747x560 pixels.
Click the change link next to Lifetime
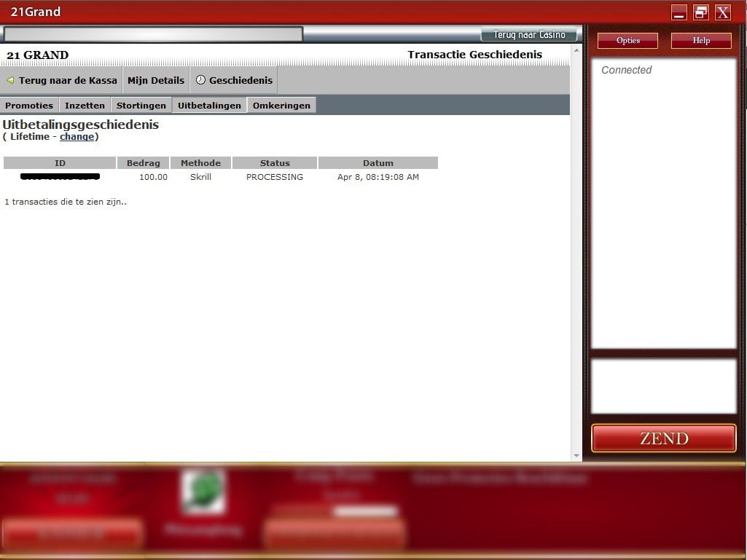click(77, 137)
